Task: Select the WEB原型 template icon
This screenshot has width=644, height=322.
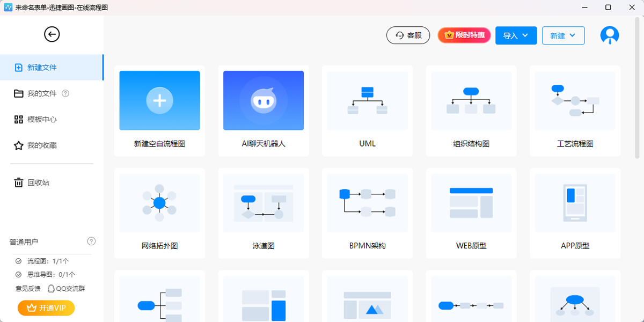Action: pos(471,203)
